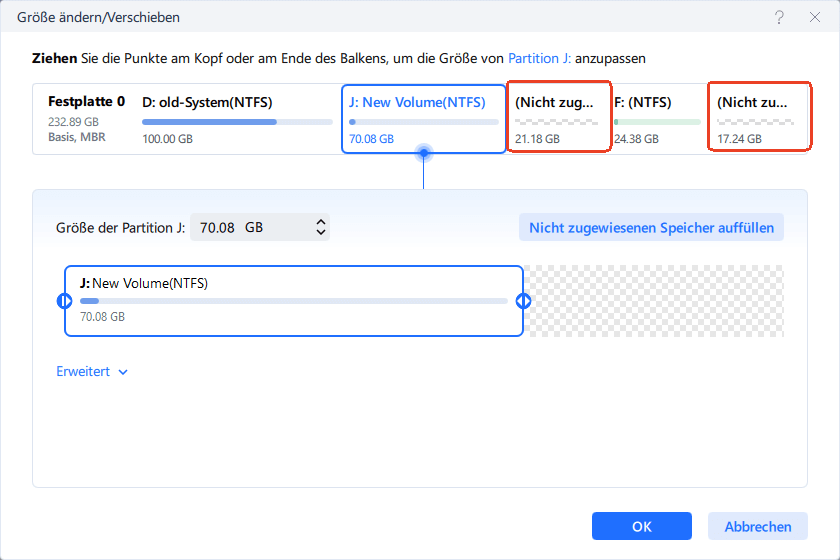840x560 pixels.
Task: Select J: New Volume in disk map
Action: (x=423, y=118)
